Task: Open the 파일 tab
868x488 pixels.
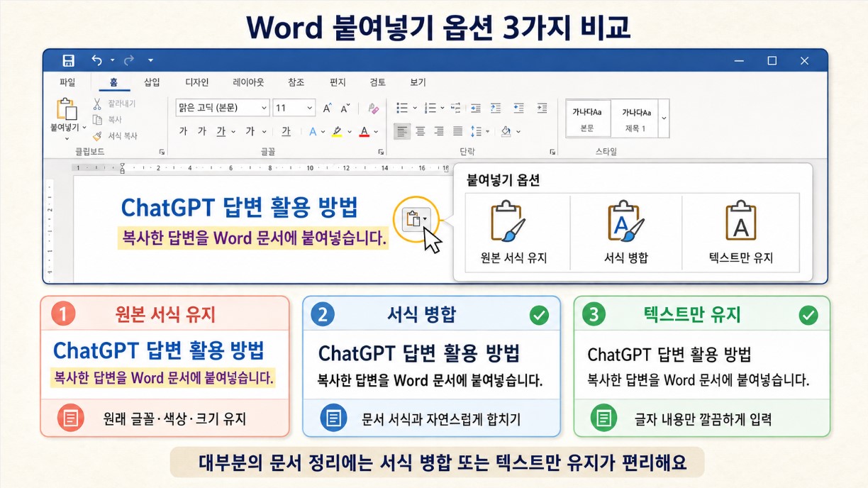Action: (x=67, y=82)
